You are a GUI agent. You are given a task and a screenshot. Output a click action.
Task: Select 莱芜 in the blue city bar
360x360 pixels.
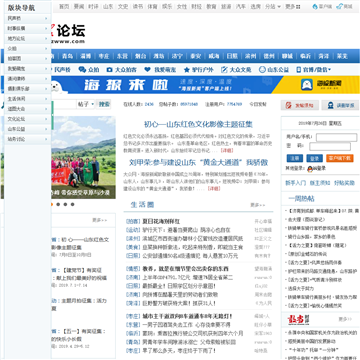(x=342, y=56)
